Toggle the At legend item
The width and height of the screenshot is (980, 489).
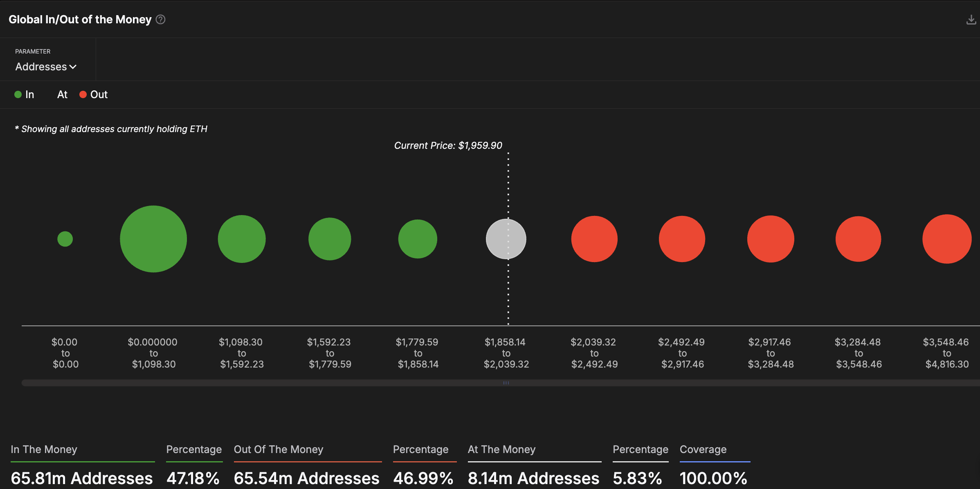point(62,94)
